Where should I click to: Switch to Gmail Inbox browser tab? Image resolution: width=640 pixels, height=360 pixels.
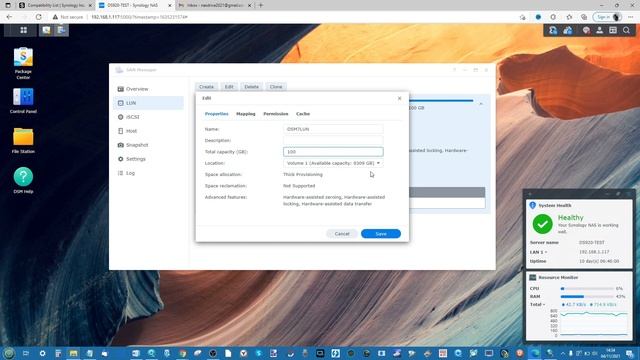[x=215, y=5]
